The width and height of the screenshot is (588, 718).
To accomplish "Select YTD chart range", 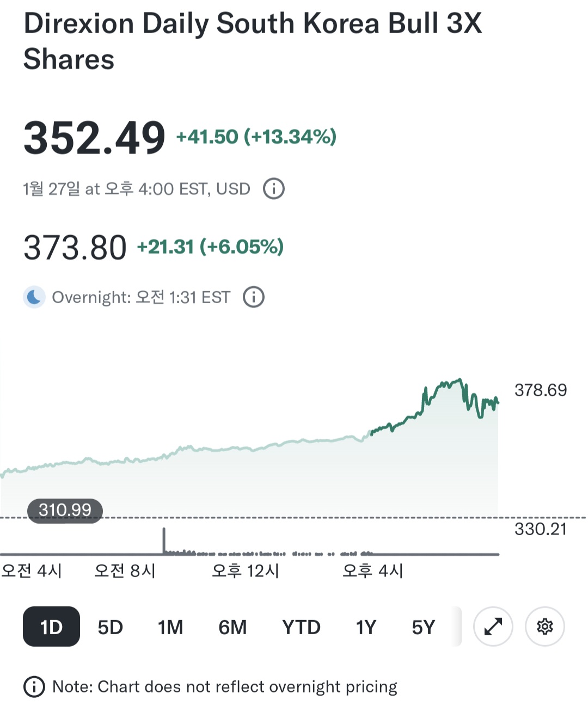I will click(301, 627).
